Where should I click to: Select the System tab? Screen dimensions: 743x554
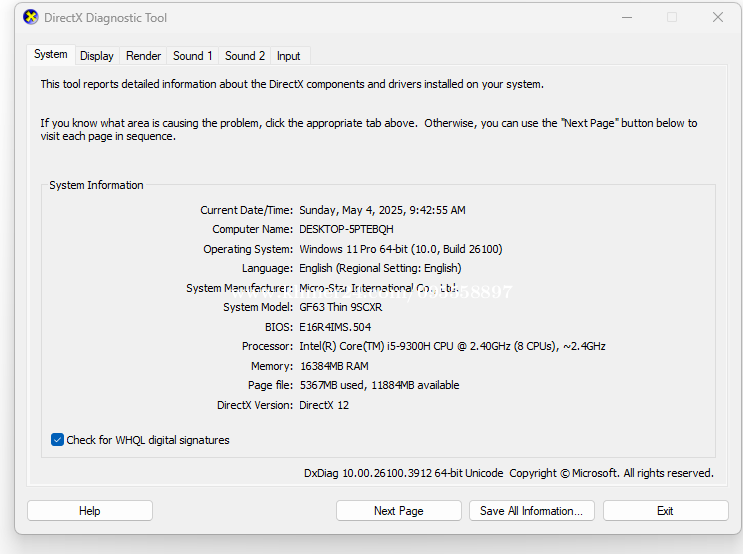pyautogui.click(x=51, y=54)
